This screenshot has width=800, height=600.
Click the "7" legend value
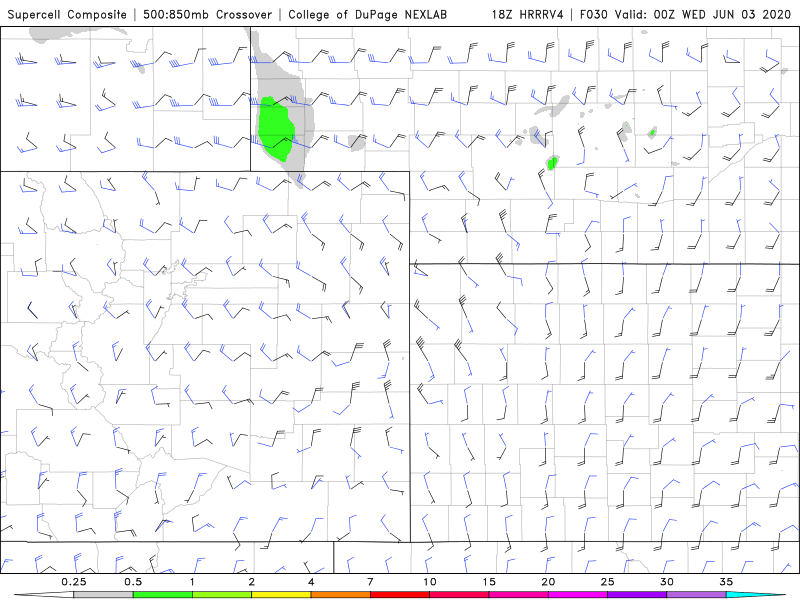(x=370, y=582)
